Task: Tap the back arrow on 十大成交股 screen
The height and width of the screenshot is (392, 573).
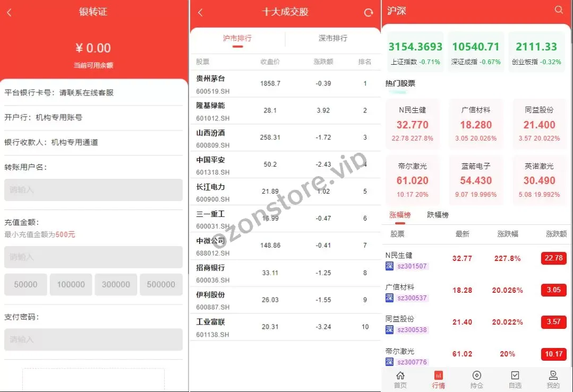Action: [200, 13]
